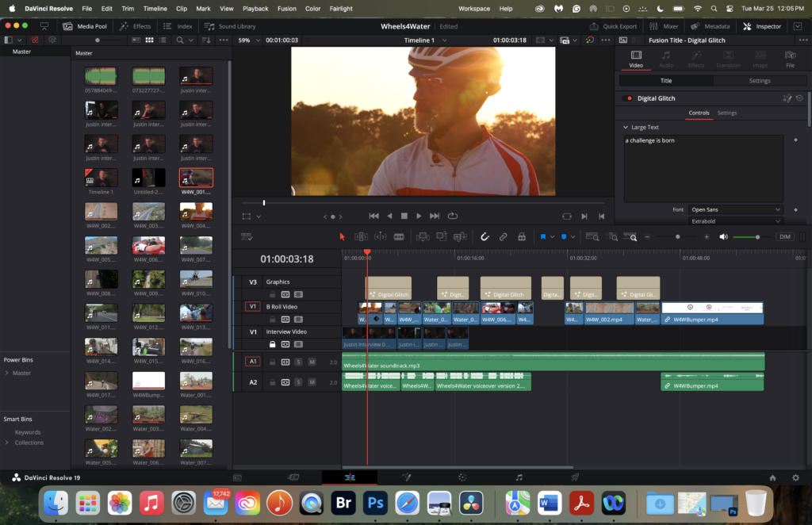Open the viewer zoom 59% dropdown

coord(247,40)
